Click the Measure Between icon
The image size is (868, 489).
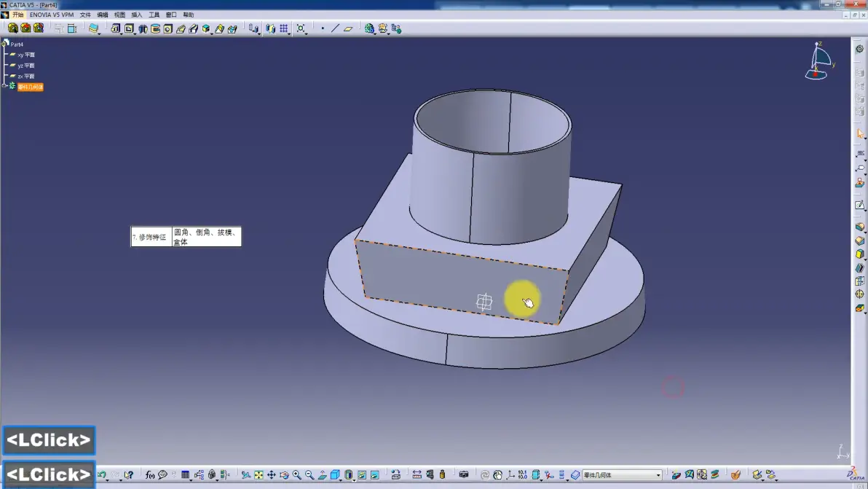(x=417, y=474)
